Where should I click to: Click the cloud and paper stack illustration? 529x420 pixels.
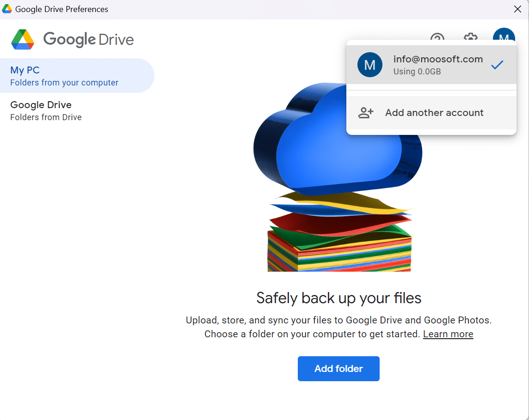point(338,177)
